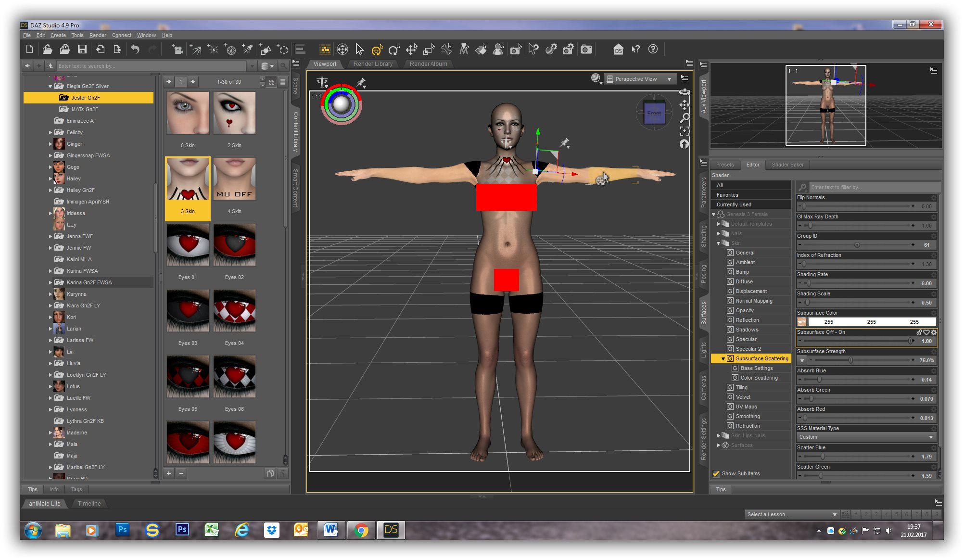The image size is (964, 560).
Task: Click the DAZ home icon in toolbar
Action: 618,49
